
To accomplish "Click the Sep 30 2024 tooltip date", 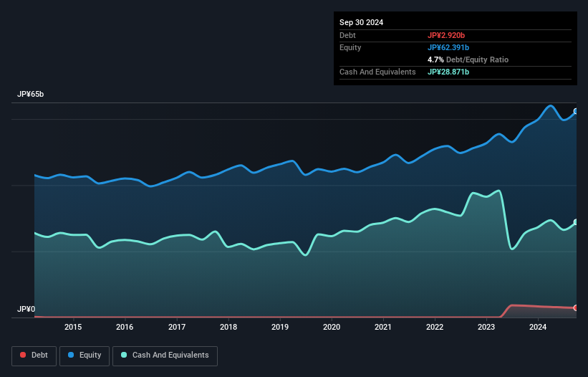I will (x=361, y=22).
